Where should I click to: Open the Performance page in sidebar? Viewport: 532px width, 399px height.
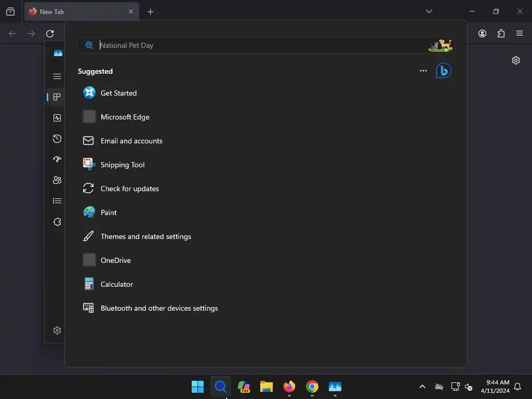[x=57, y=118]
